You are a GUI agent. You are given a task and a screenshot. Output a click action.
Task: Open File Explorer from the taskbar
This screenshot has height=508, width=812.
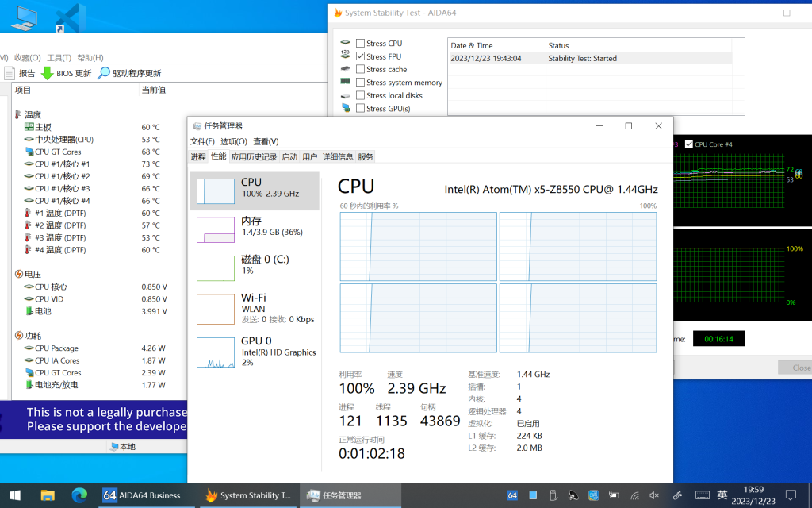[x=48, y=495]
